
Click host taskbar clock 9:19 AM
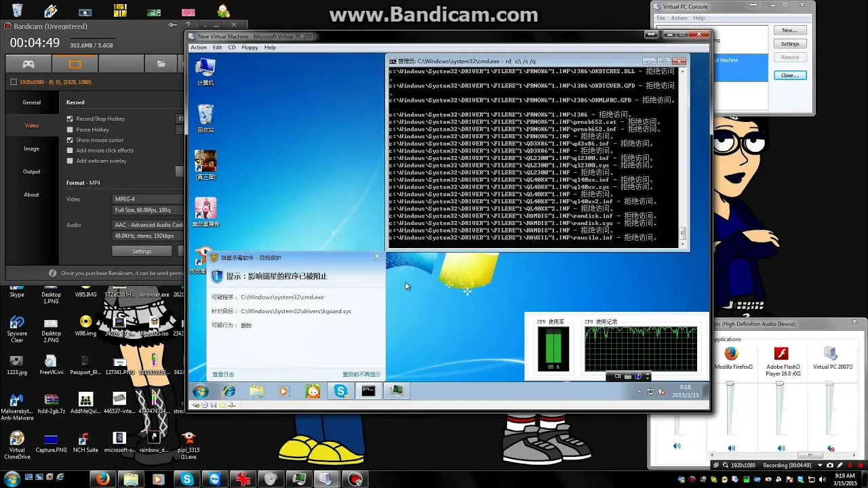pyautogui.click(x=844, y=479)
